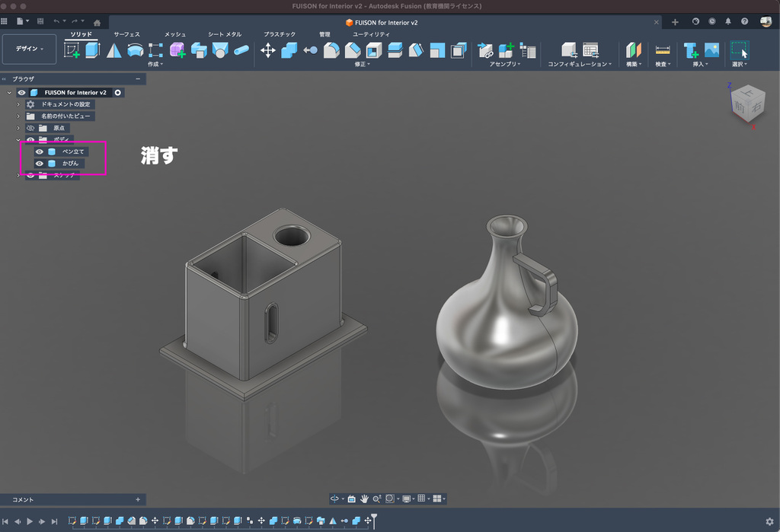Expand the ドキュメントの設定 tree node
Image resolution: width=780 pixels, height=532 pixels.
click(18, 104)
